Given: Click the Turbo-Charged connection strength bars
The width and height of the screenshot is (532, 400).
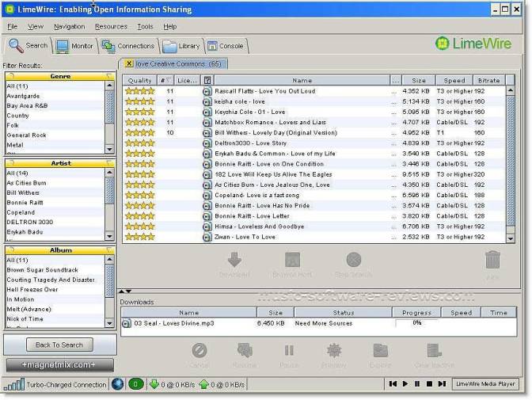Looking at the screenshot, I should tap(14, 384).
